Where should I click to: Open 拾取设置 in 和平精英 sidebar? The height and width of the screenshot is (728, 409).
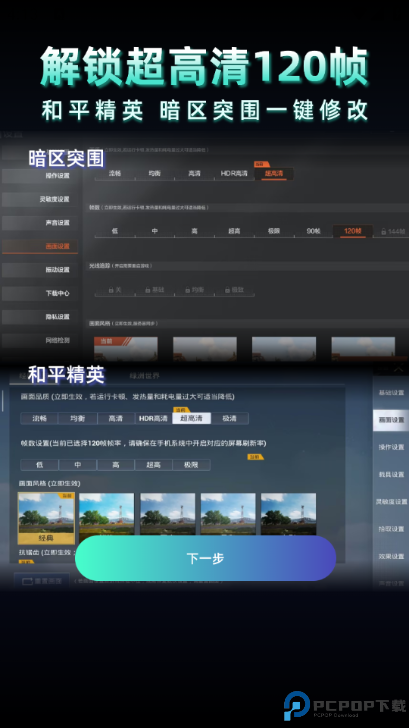coord(391,529)
